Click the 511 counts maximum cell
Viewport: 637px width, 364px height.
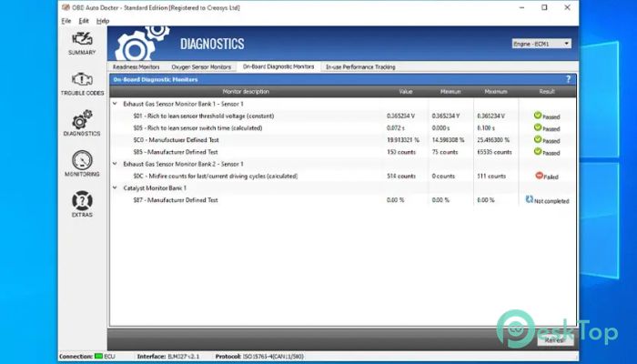click(491, 176)
